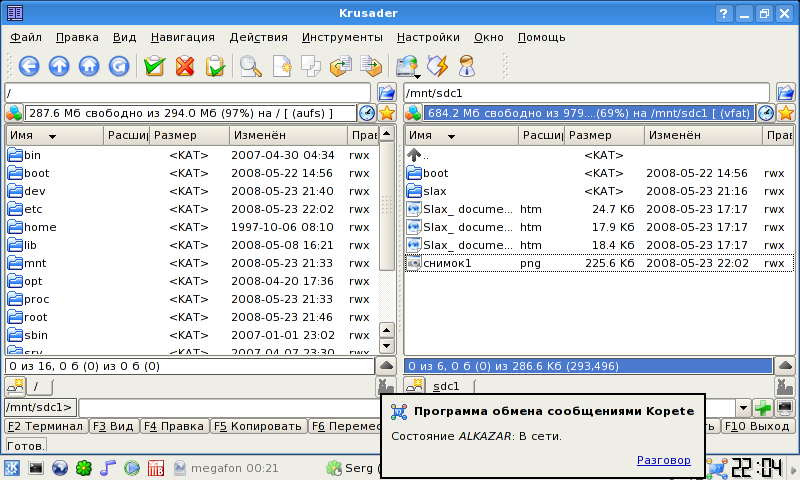Sort left panel by Изменён column
800x480 pixels.
pyautogui.click(x=288, y=135)
